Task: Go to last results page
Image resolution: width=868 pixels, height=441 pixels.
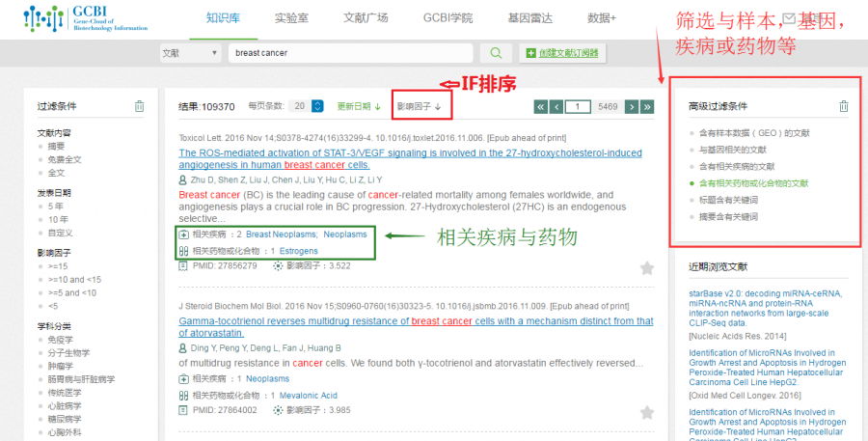Action: (646, 106)
